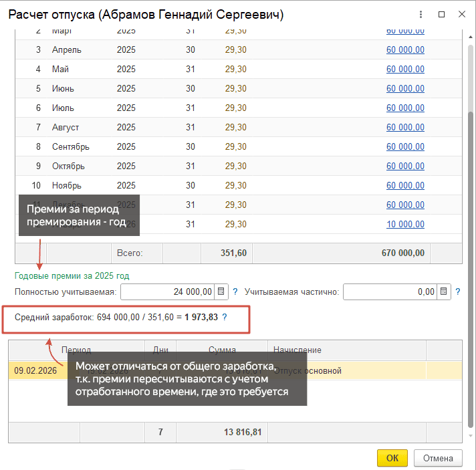This screenshot has height=470, width=476.
Task: Open 60 000,00 earnings link for Сентябрь
Action: coord(405,147)
